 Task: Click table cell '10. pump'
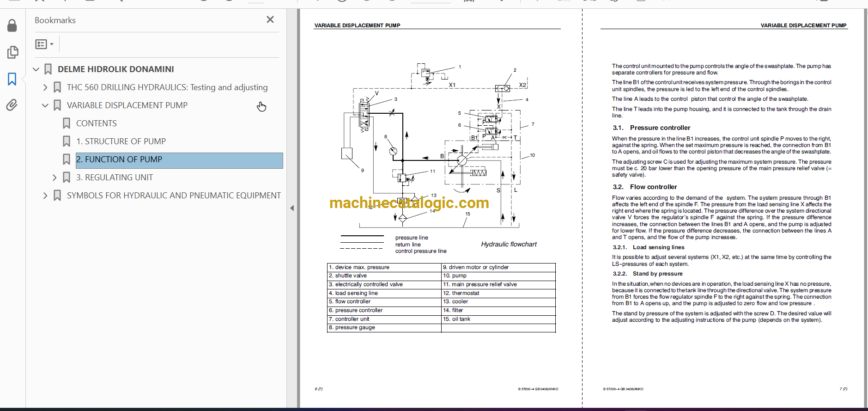pos(498,276)
